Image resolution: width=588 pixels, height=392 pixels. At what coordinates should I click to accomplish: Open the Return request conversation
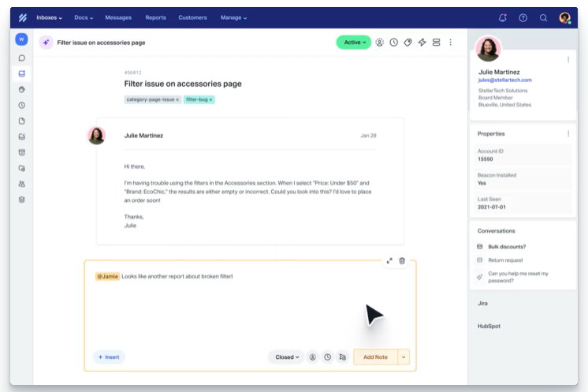505,260
